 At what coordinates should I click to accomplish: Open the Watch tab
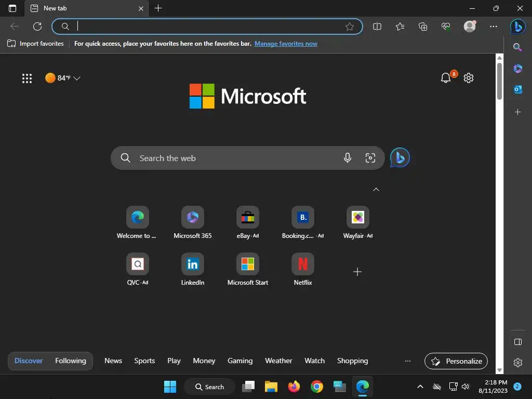[314, 361]
